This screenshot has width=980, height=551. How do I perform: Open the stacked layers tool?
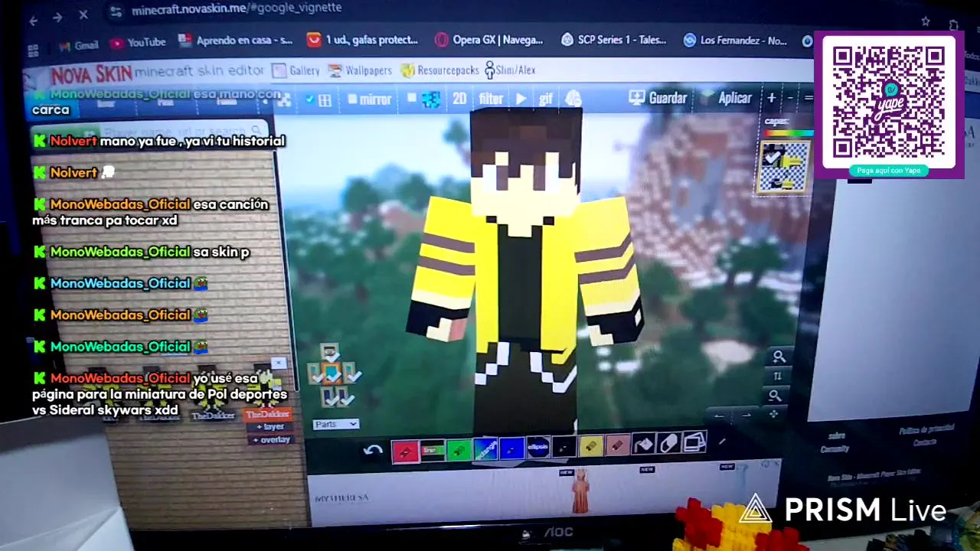pos(694,442)
